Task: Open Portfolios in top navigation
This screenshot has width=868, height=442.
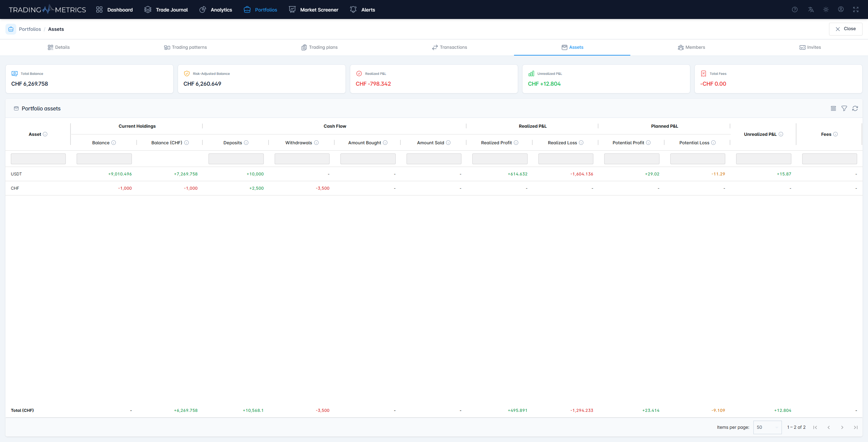Action: click(260, 9)
